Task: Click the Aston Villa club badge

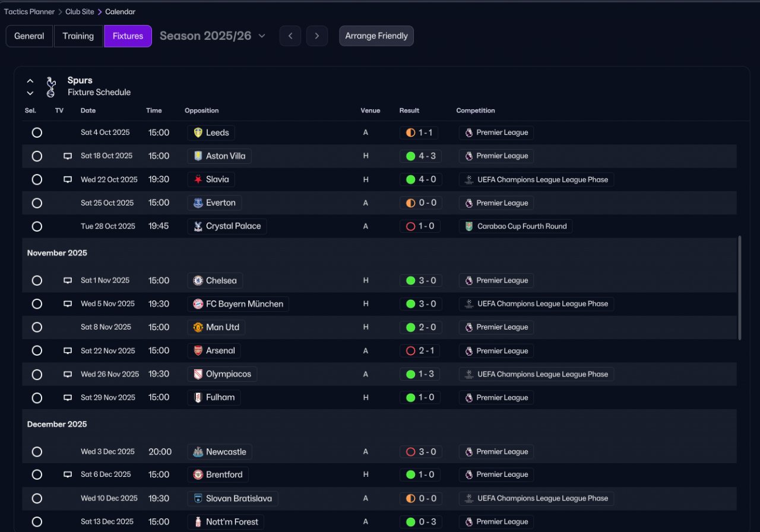Action: pyautogui.click(x=198, y=156)
